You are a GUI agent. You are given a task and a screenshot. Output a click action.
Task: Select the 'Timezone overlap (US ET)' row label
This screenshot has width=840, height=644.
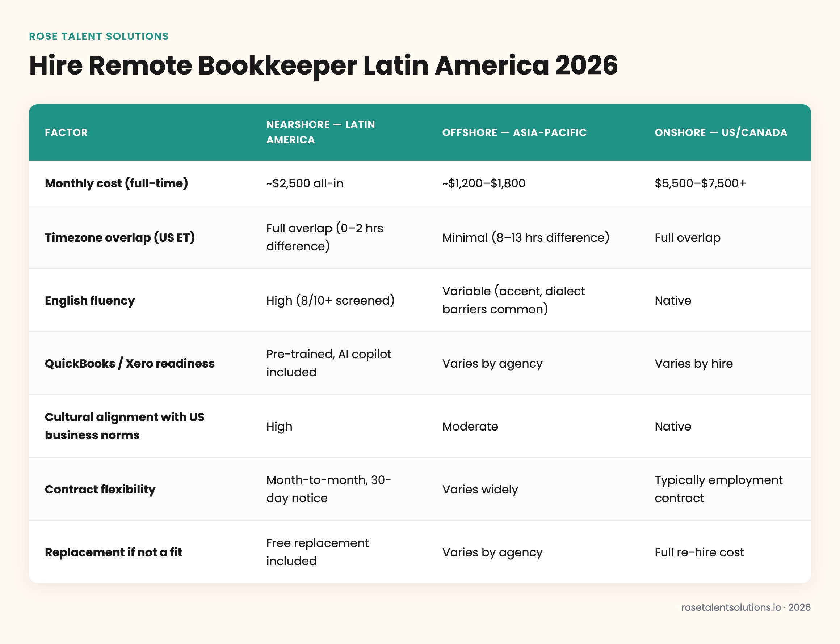click(120, 238)
